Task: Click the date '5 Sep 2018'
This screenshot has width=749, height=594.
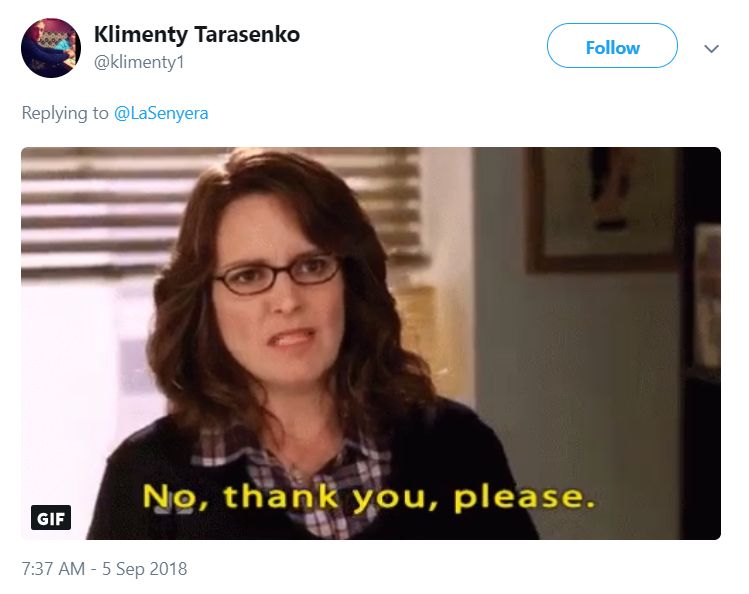Action: point(145,569)
